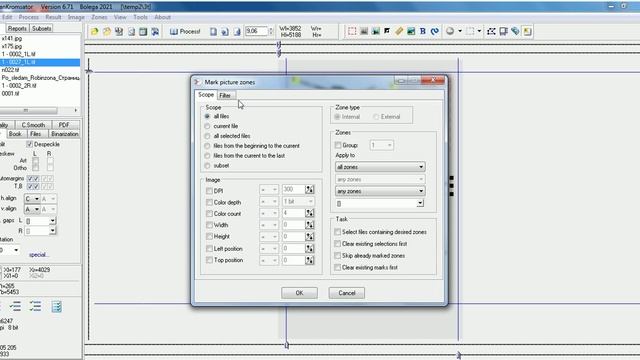Toggle the Despeckle checkbox
Viewport: 640px width, 360px height.
(x=29, y=144)
